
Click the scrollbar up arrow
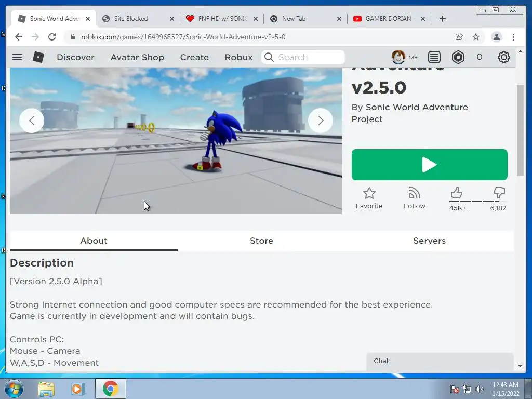coord(520,51)
